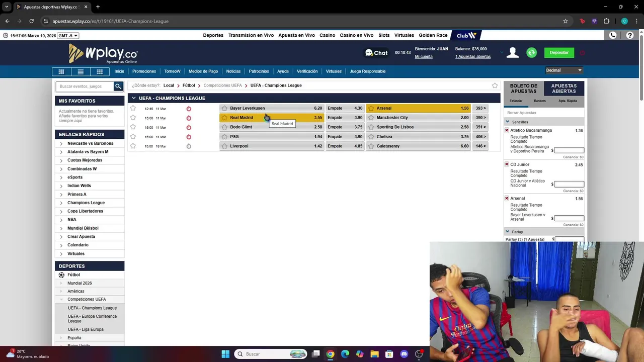Open File Explorer in the taskbar
This screenshot has width=644, height=362.
[x=374, y=354]
